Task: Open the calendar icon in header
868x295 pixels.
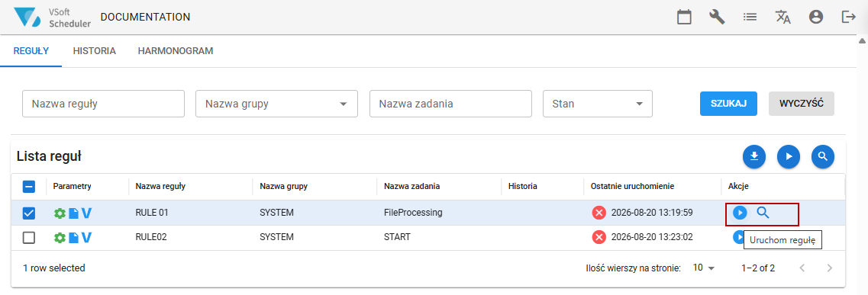Action: click(685, 17)
